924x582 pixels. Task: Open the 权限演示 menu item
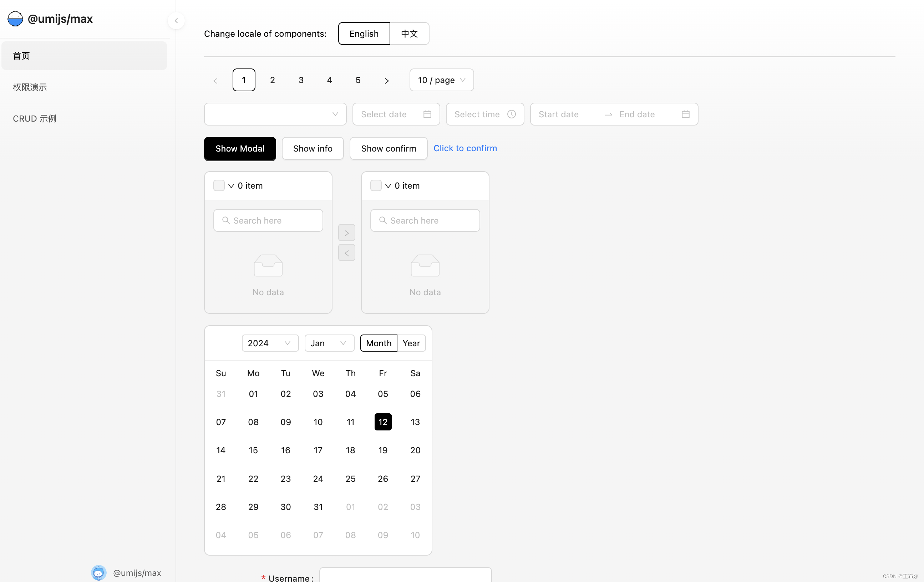point(30,87)
